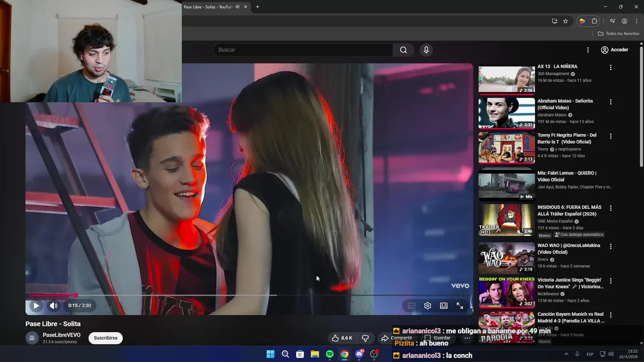
Task: Open INSIDIOUS 6 trailer title link
Action: 569,210
